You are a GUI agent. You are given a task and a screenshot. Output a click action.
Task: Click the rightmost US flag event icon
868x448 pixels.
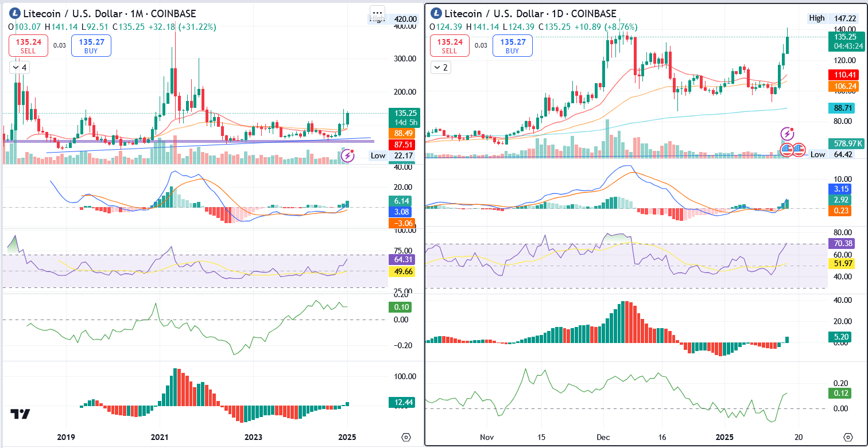(799, 150)
